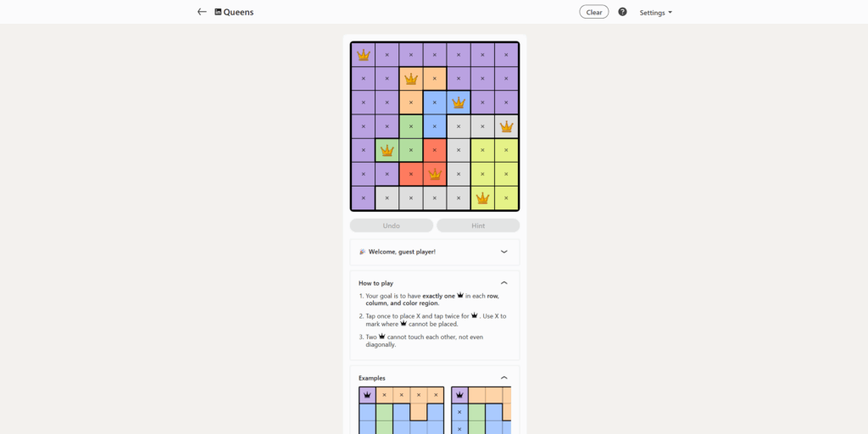
Task: Click the orange X cell right of the orange crown
Action: click(435, 79)
